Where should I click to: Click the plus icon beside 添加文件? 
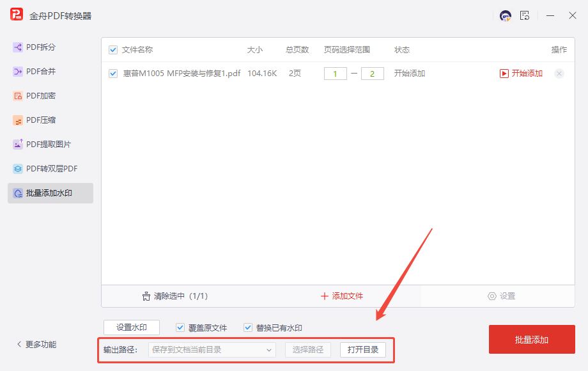coord(325,296)
